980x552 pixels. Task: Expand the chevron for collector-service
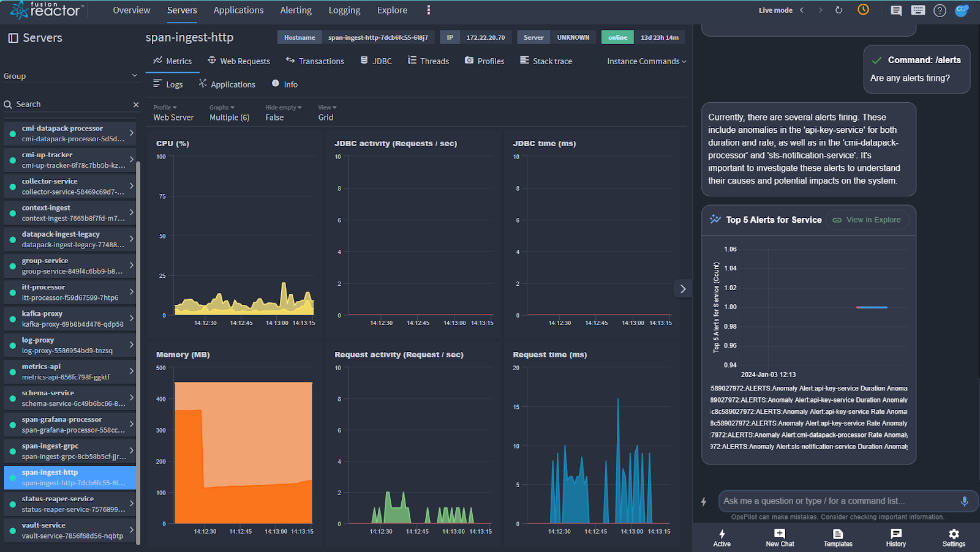131,186
